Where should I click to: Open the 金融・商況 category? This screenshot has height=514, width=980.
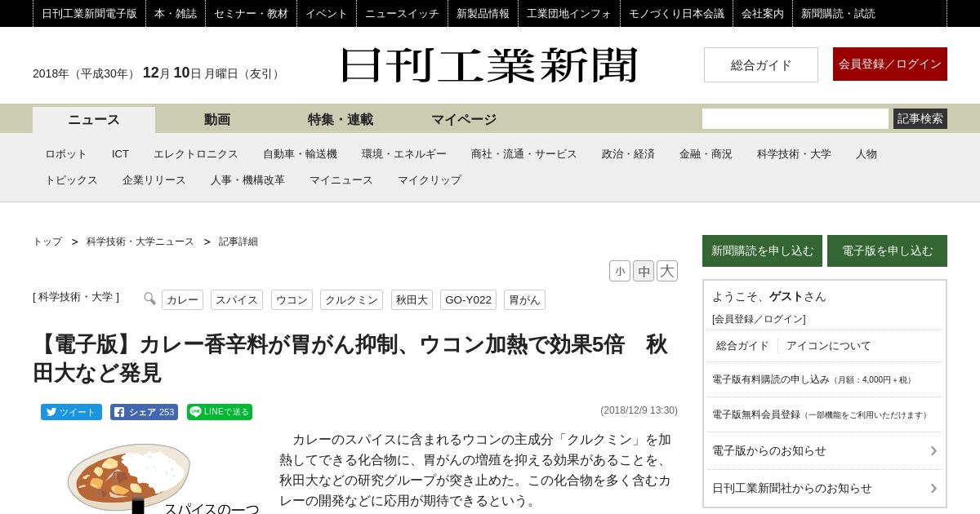click(x=706, y=153)
